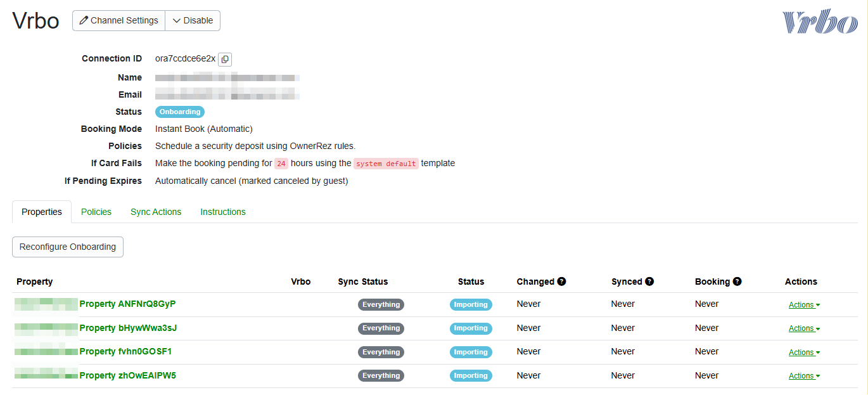The width and height of the screenshot is (868, 395).
Task: Open Actions menu for Property bHywWwa3sJ
Action: click(x=804, y=328)
